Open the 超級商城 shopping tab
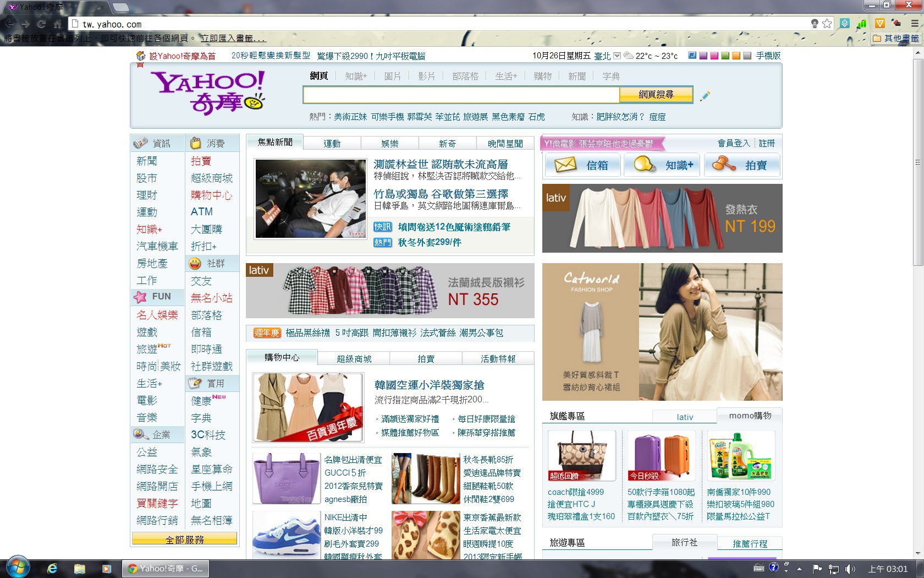This screenshot has height=578, width=924. point(354,358)
